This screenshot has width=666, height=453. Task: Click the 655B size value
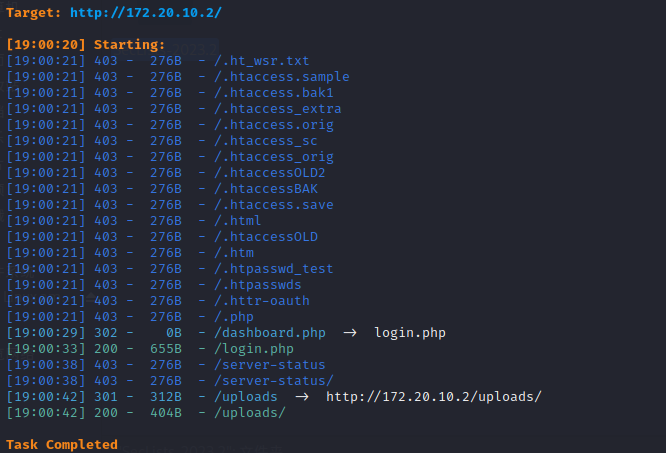pos(166,349)
